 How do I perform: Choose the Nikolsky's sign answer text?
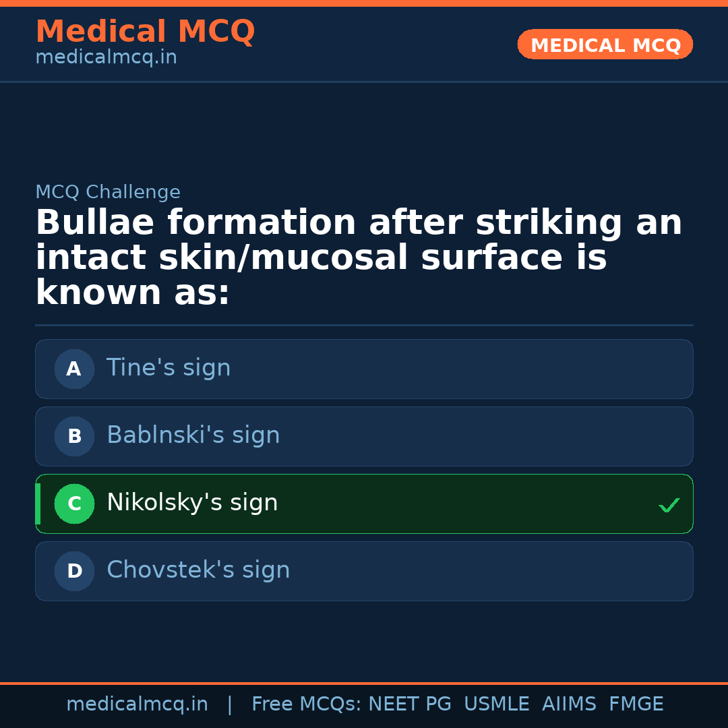pyautogui.click(x=192, y=503)
